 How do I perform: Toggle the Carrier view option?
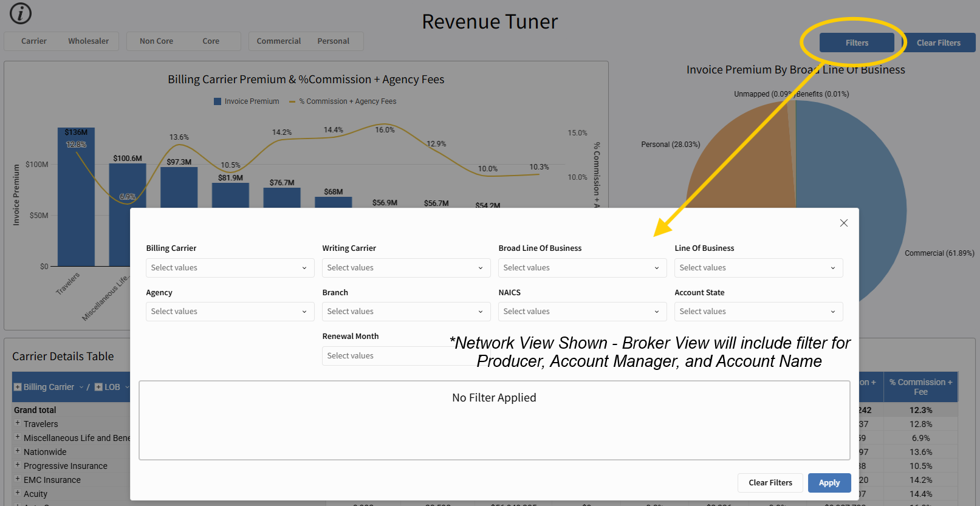point(34,41)
